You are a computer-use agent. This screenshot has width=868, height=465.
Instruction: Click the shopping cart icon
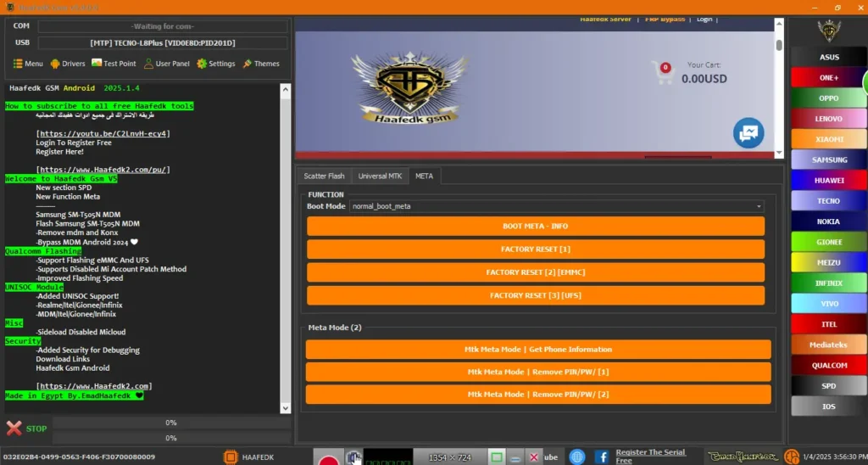click(x=663, y=72)
